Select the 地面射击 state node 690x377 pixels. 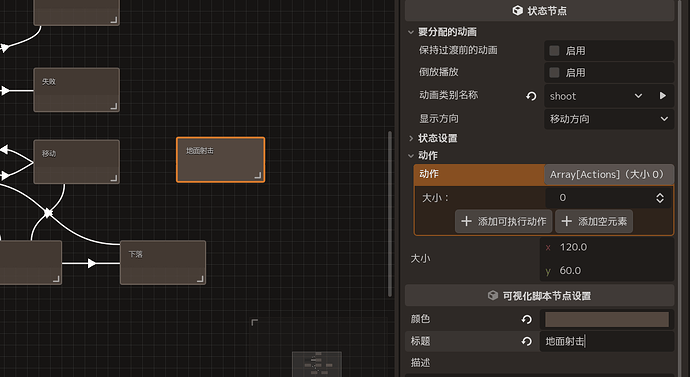pos(220,159)
